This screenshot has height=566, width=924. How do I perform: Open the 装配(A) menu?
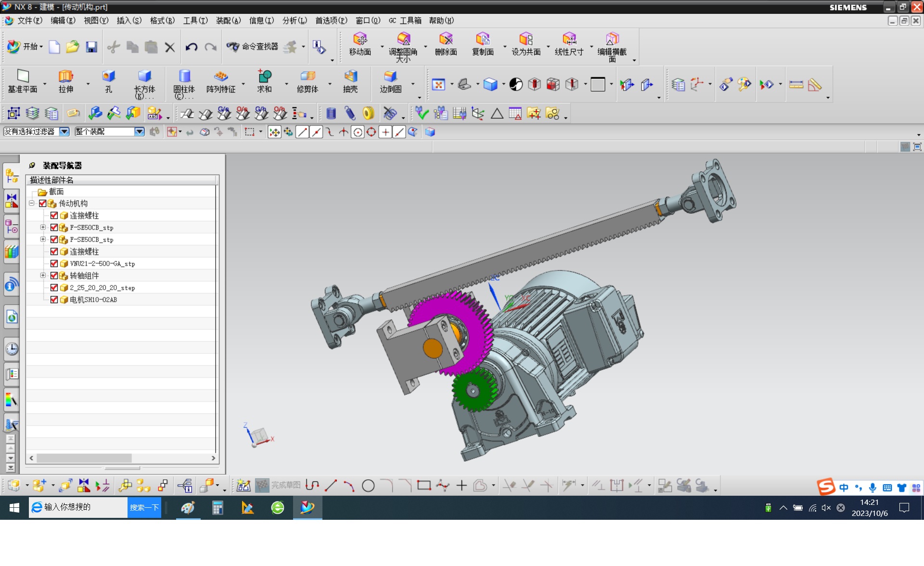point(228,20)
